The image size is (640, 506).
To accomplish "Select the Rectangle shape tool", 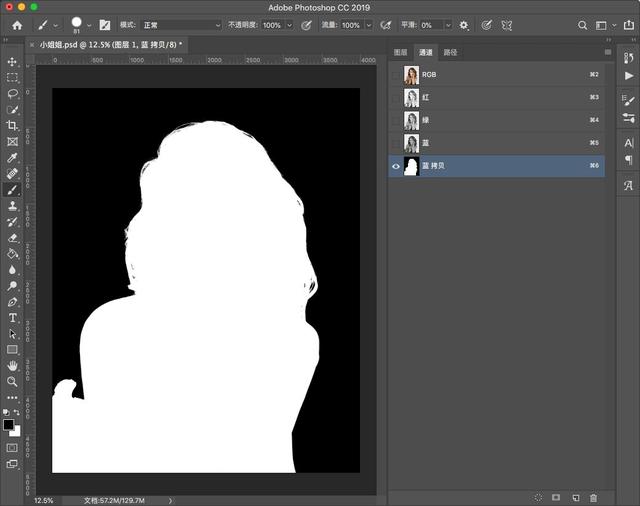I will [12, 350].
